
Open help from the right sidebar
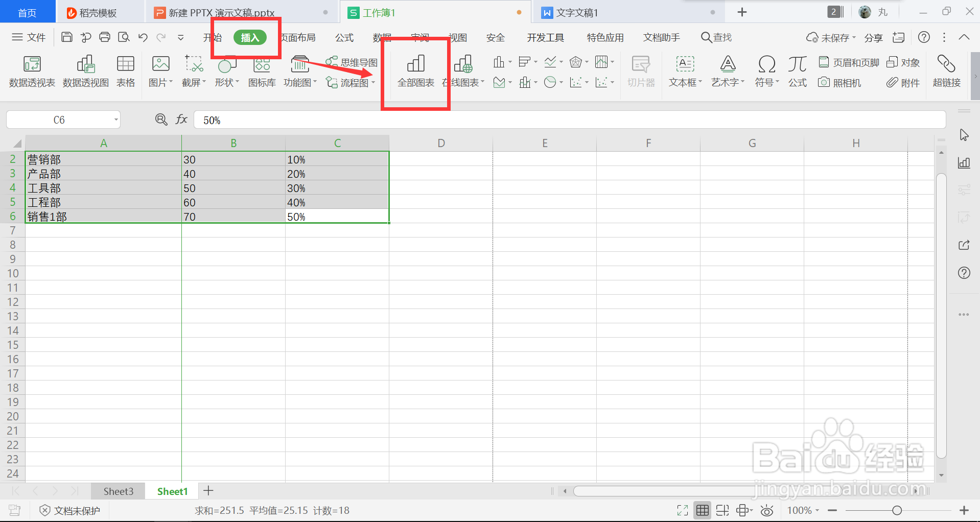click(964, 273)
